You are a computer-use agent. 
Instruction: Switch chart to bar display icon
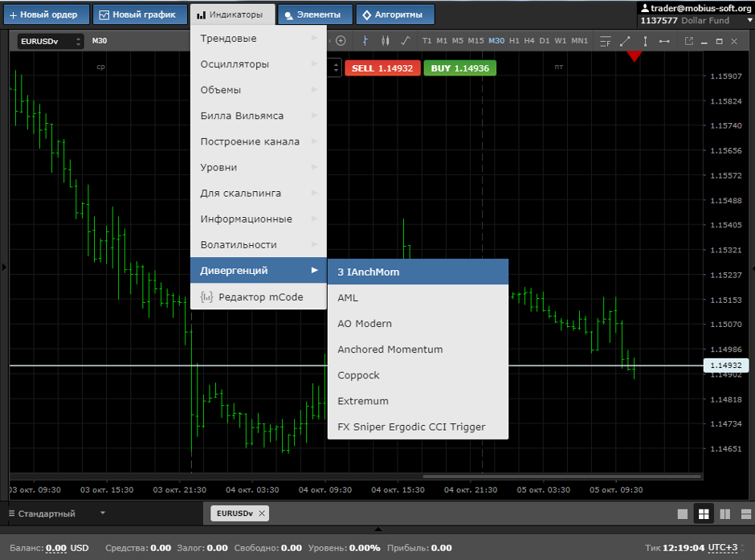point(365,41)
